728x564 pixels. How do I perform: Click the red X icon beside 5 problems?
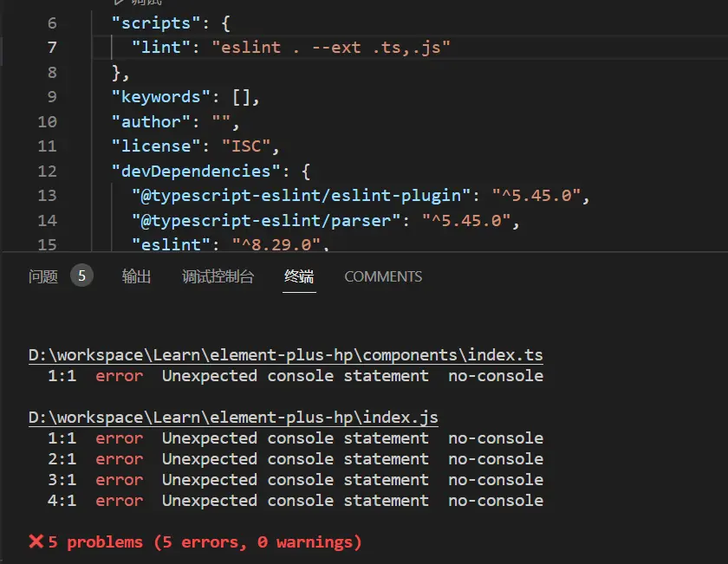pos(36,541)
